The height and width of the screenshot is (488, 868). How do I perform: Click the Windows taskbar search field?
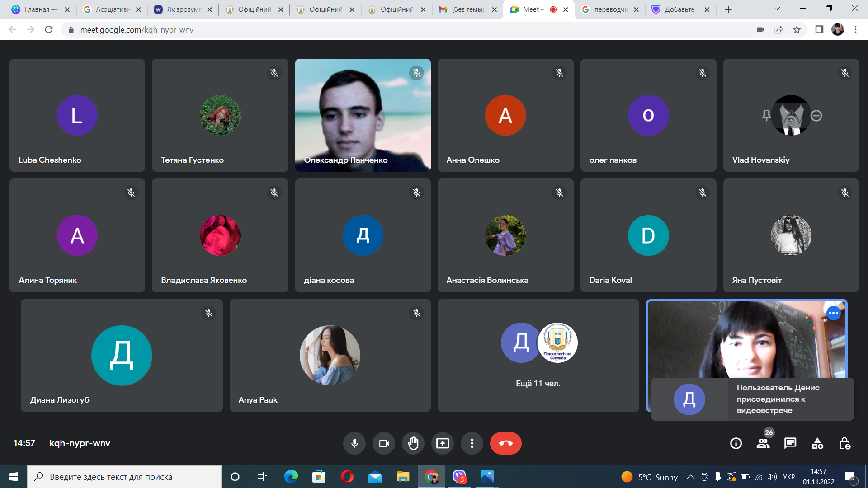click(x=124, y=477)
